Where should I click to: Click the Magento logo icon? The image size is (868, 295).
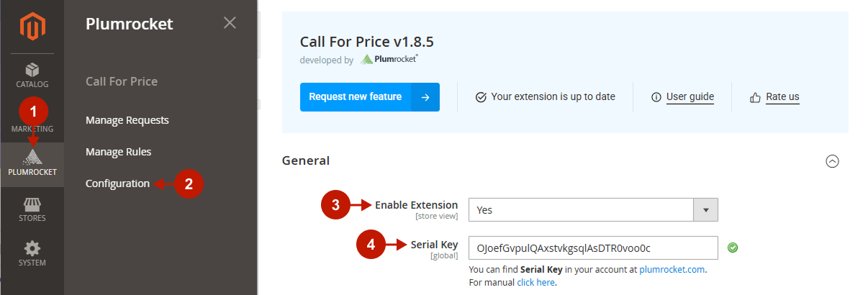coord(32,28)
